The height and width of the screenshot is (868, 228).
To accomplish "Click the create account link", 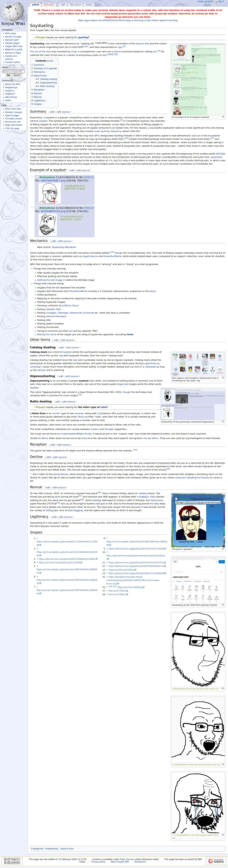I will click(205, 1).
